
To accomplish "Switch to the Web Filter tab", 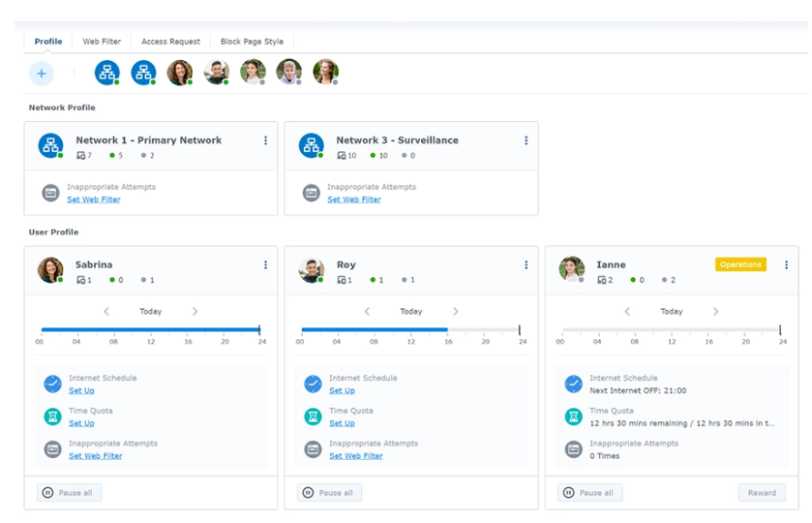I will 102,42.
